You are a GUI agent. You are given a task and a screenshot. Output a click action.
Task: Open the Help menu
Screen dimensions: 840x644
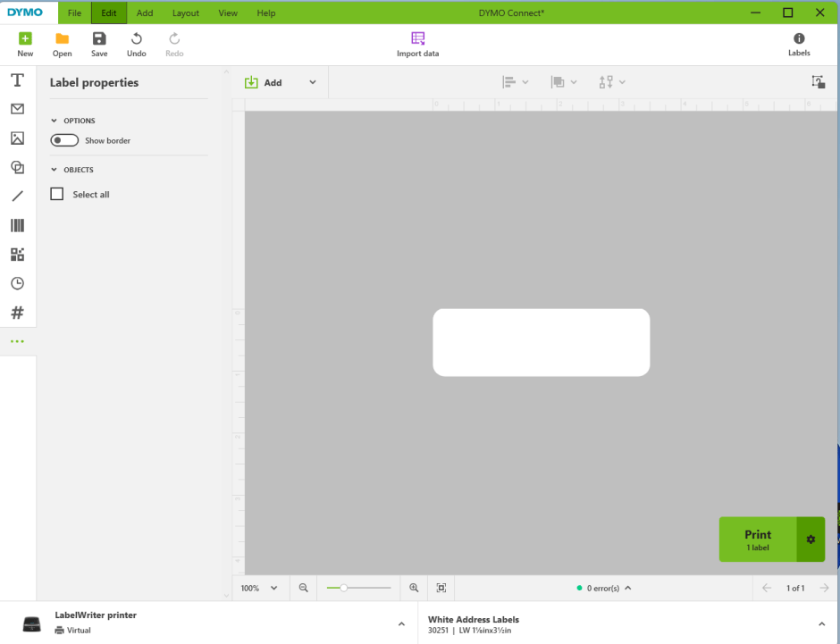(265, 13)
